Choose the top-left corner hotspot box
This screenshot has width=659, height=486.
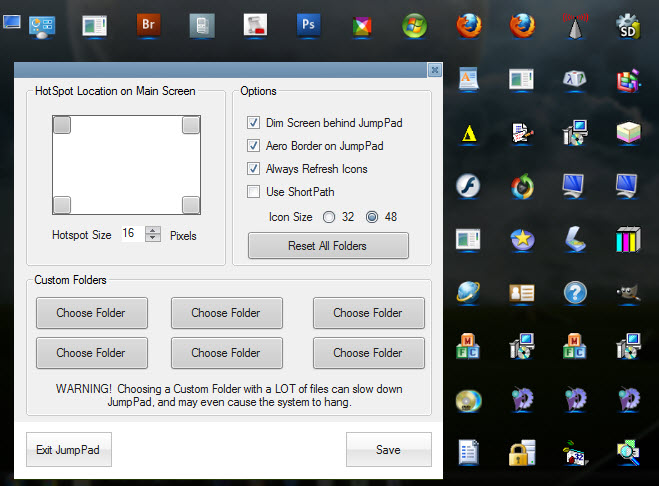click(x=62, y=125)
